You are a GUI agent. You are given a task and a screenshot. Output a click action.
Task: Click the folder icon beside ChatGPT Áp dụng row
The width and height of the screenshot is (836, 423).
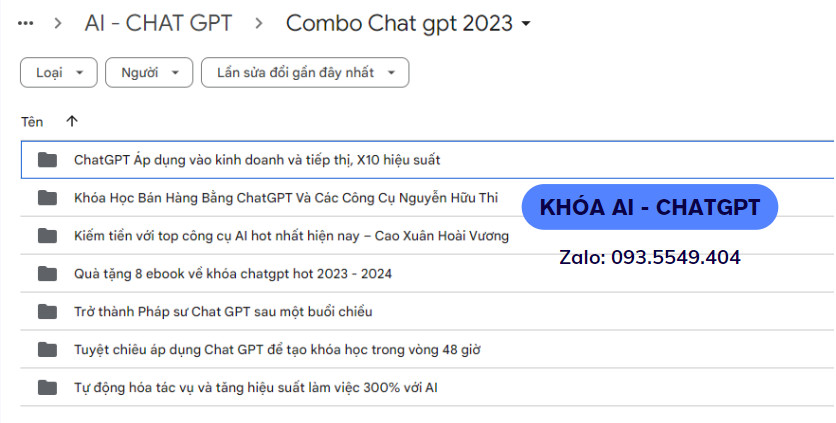click(x=47, y=160)
